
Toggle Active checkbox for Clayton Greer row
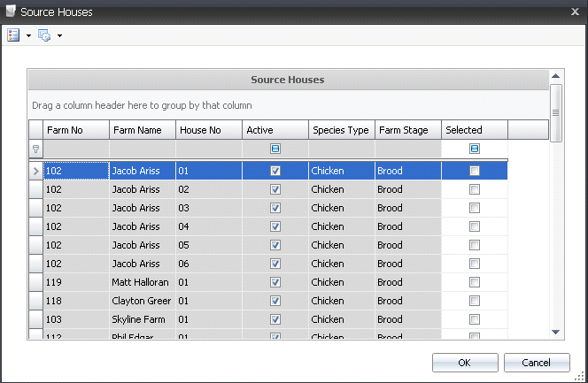tap(275, 301)
